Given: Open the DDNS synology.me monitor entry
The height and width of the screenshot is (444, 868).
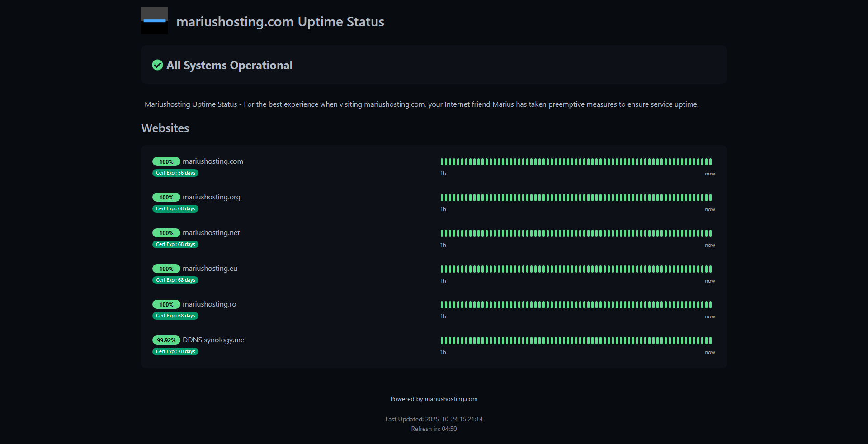Looking at the screenshot, I should pos(213,340).
